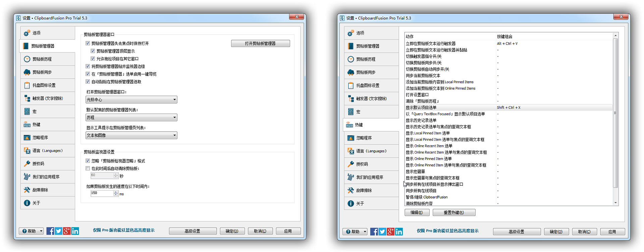Click clock icon for 剪贴板历程 in right window
Image resolution: width=644 pixels, height=252 pixels.
351,59
